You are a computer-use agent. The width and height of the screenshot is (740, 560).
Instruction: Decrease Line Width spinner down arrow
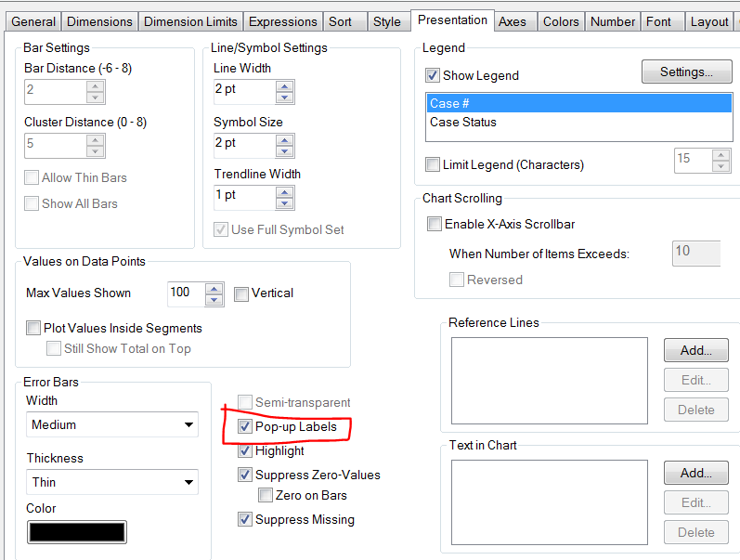[x=284, y=97]
